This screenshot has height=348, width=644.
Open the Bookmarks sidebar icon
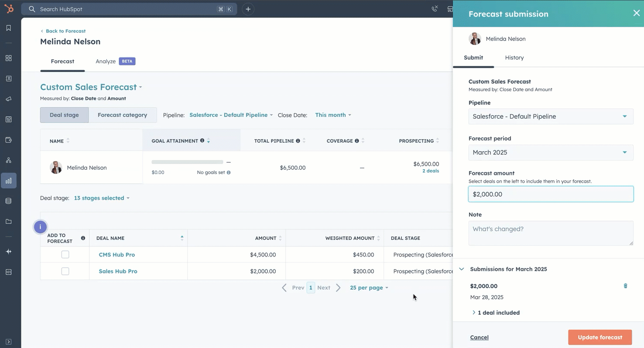tap(9, 28)
